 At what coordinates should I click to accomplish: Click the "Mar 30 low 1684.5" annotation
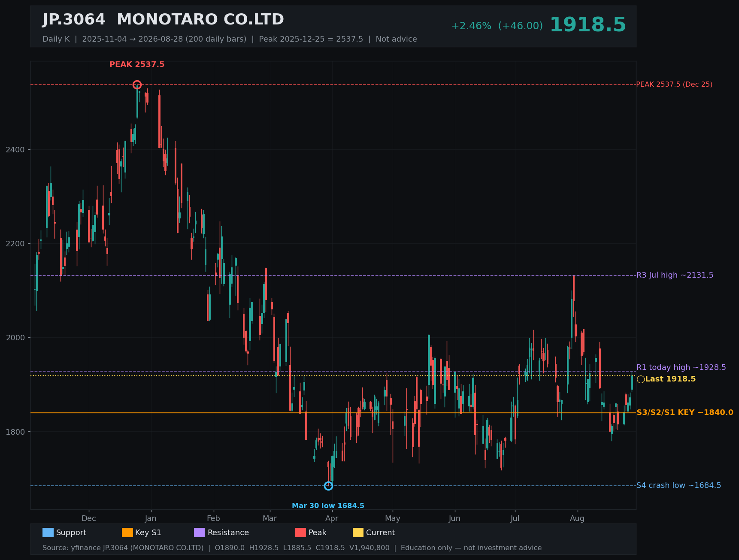point(328,506)
